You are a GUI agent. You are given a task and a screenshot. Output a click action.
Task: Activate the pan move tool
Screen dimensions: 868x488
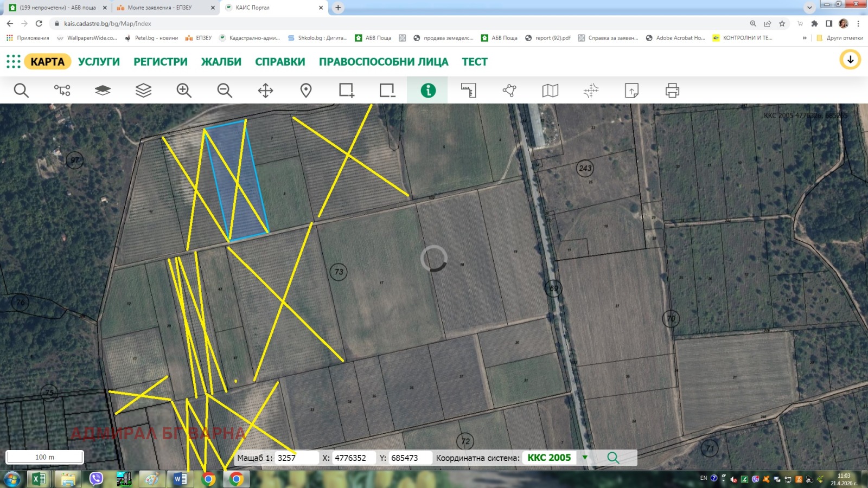pos(265,90)
